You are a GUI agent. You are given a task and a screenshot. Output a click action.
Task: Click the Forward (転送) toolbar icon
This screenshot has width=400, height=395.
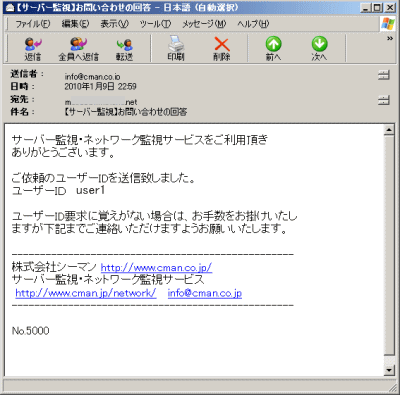125,49
